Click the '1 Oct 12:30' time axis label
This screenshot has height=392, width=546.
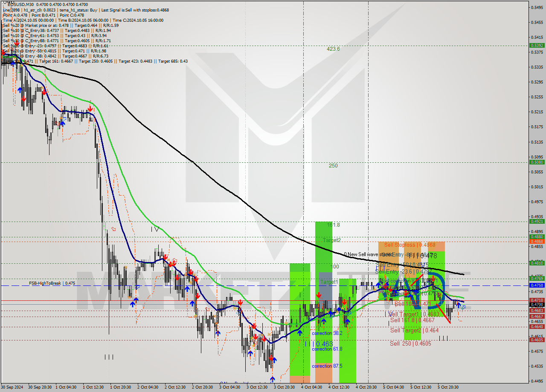pos(93,387)
